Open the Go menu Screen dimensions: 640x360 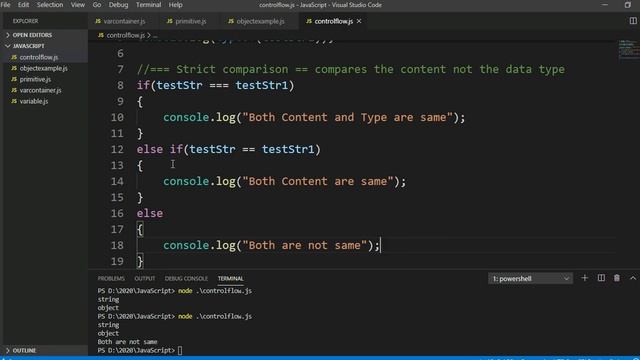pyautogui.click(x=97, y=5)
